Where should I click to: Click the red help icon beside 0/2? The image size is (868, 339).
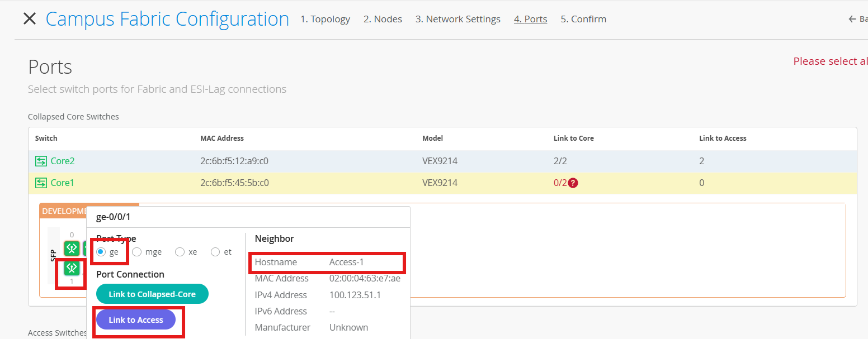pyautogui.click(x=573, y=183)
